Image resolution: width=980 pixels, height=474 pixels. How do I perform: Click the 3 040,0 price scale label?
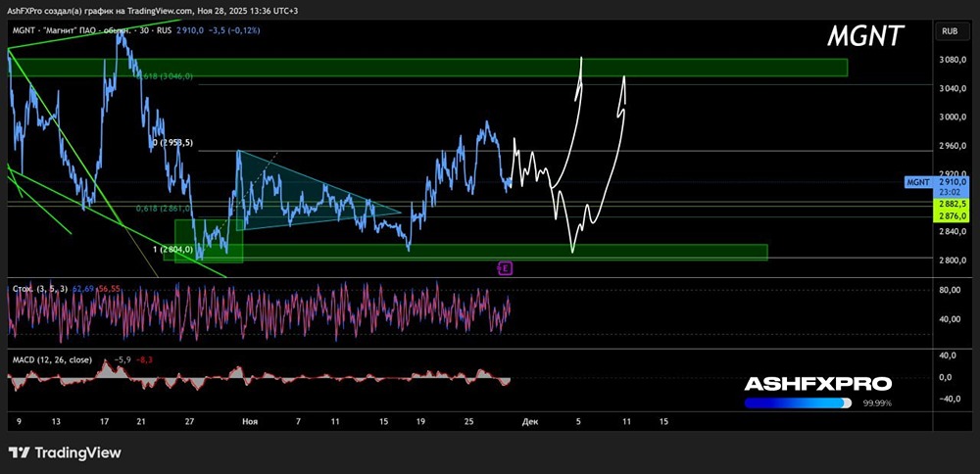coord(955,89)
